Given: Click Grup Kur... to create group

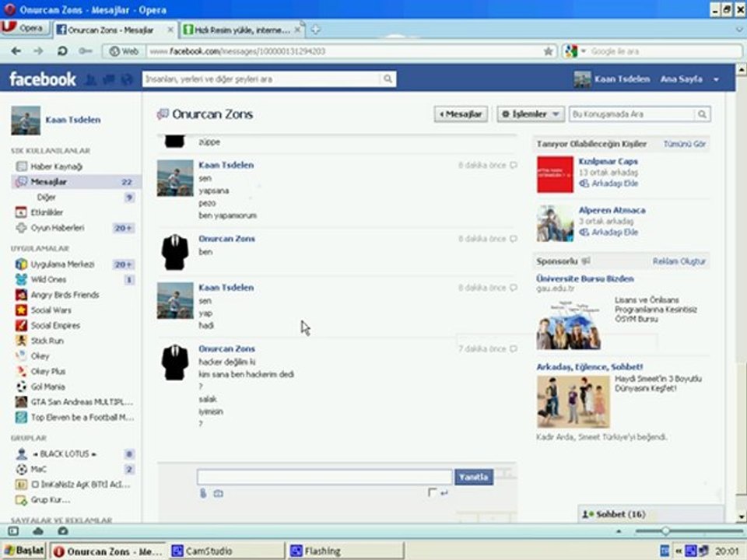Looking at the screenshot, I should coord(50,500).
